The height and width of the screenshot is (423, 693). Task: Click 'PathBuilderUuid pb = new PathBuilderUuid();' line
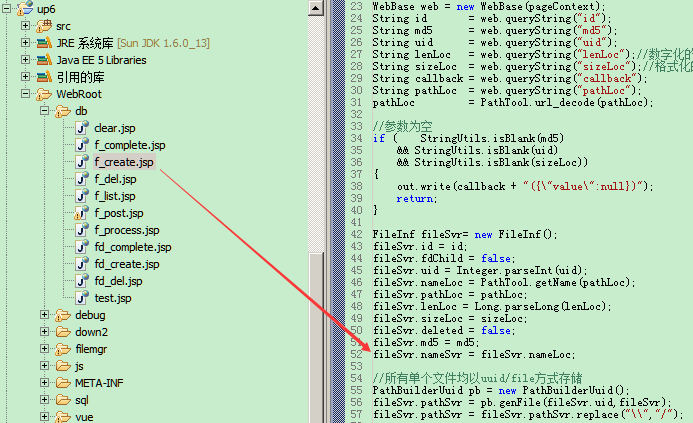(501, 390)
